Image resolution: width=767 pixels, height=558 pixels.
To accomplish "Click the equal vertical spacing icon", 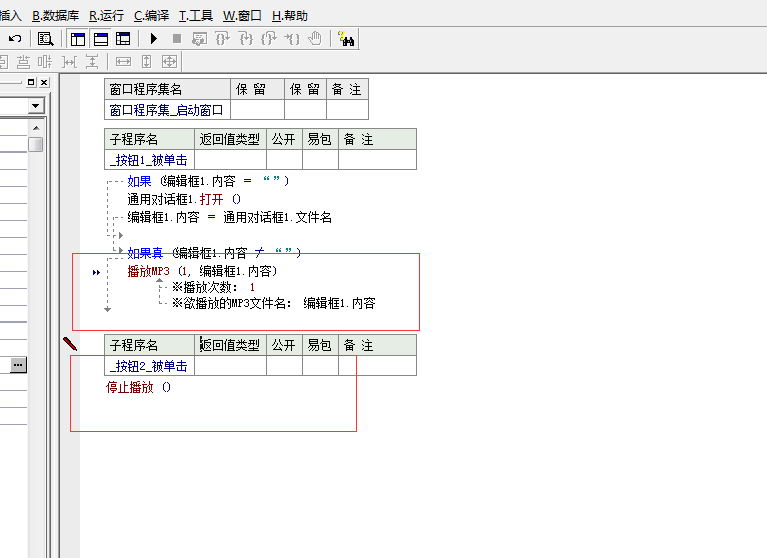I will point(92,62).
